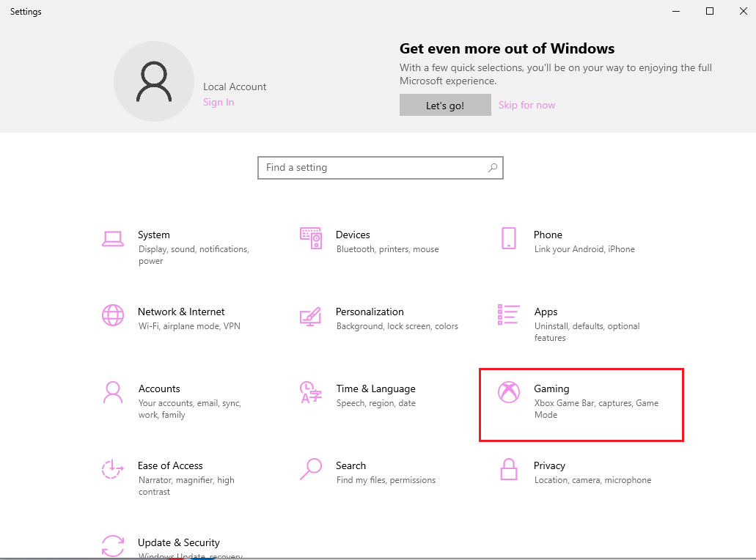Viewport: 756px width, 560px height.
Task: Choose the Accounts title
Action: (x=159, y=389)
